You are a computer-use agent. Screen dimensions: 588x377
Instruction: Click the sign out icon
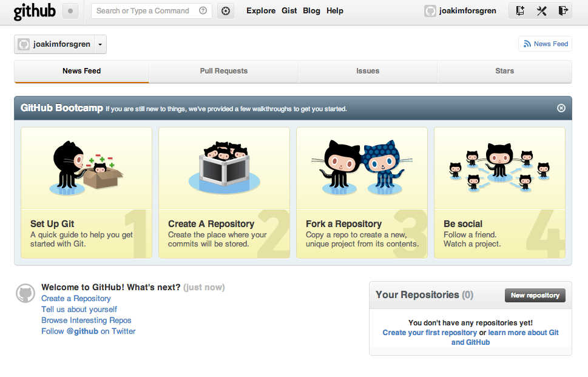[563, 10]
